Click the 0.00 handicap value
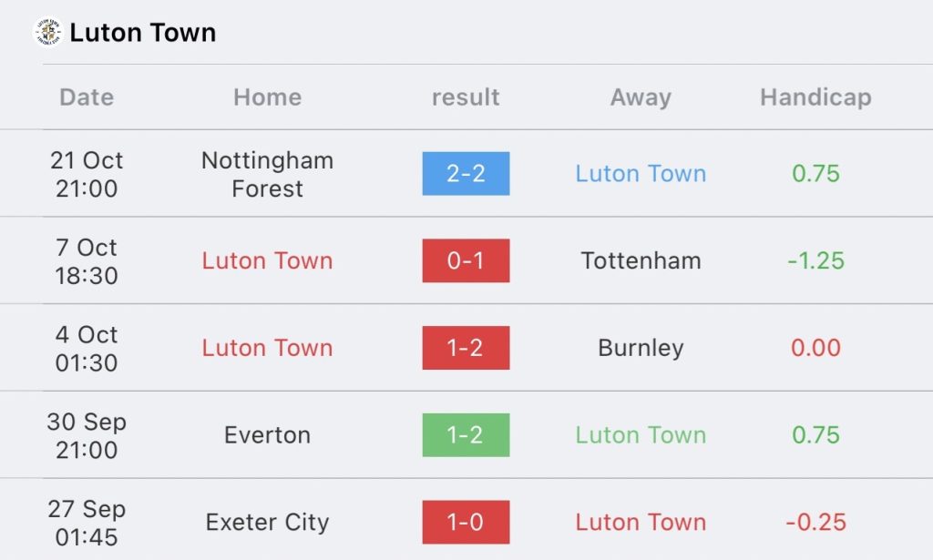The height and width of the screenshot is (560, 933). coord(815,348)
